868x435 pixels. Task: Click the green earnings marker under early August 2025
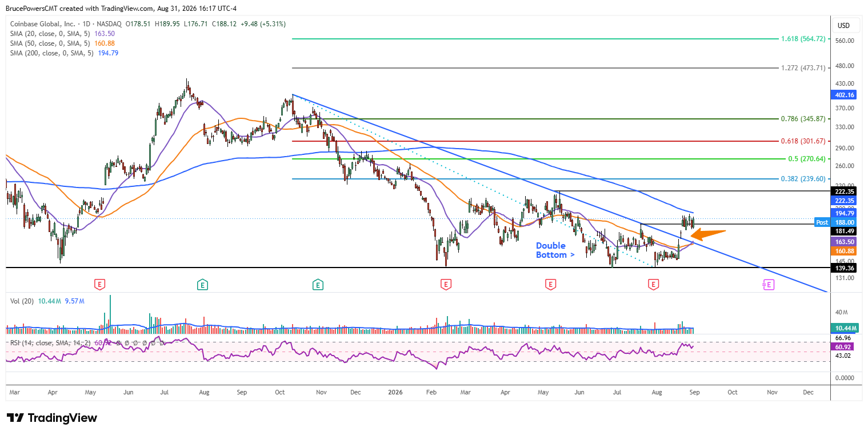point(202,284)
